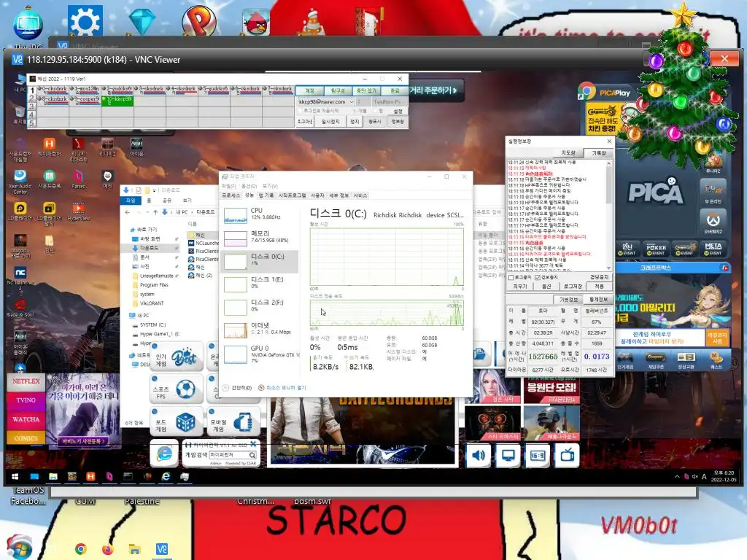Select the 메모리 performance item
This screenshot has width=747, height=560.
[260, 238]
